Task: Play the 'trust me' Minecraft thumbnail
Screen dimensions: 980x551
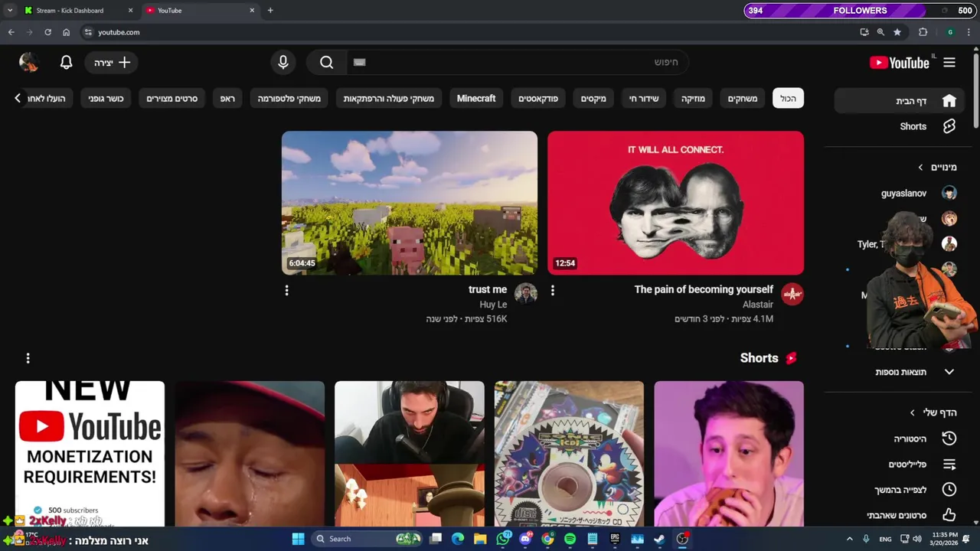Action: pos(410,203)
